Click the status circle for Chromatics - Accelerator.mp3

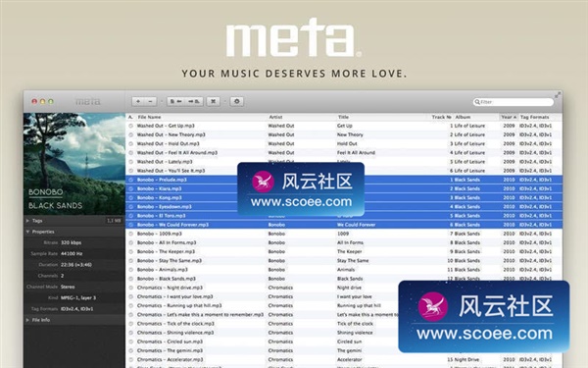[x=131, y=360]
